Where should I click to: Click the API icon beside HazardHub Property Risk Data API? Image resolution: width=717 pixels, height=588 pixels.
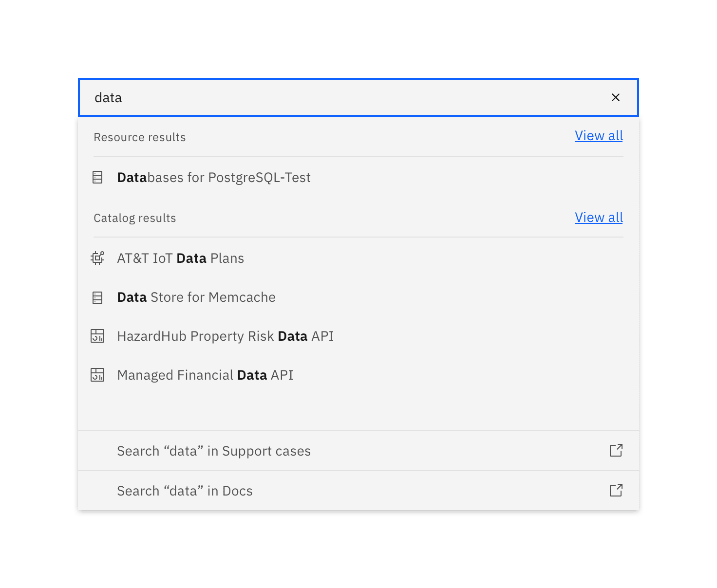97,336
